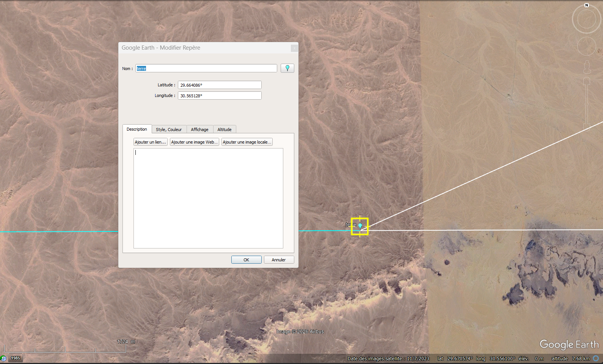Click the streaming status circle indicator
The height and width of the screenshot is (364, 603).
click(x=596, y=358)
